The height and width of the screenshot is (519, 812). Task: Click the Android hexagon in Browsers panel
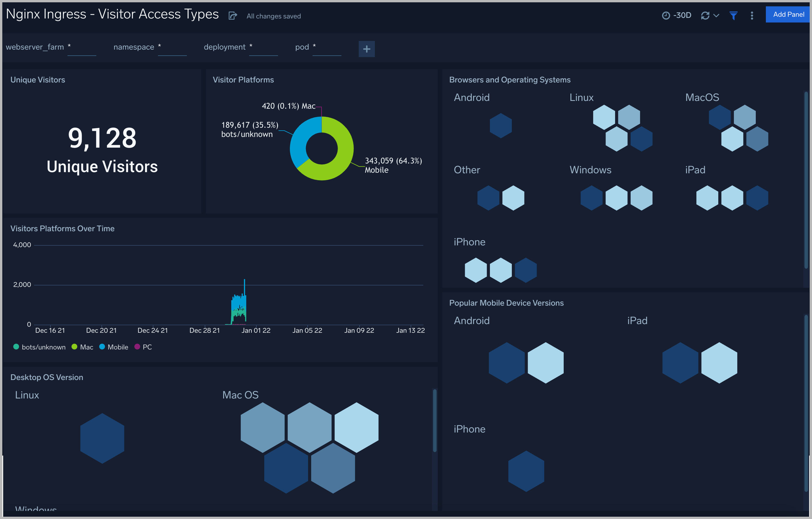tap(500, 125)
